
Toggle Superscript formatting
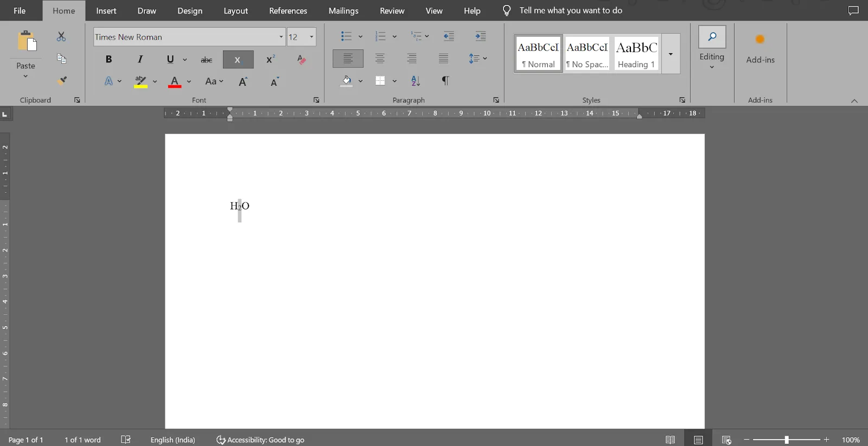click(270, 60)
